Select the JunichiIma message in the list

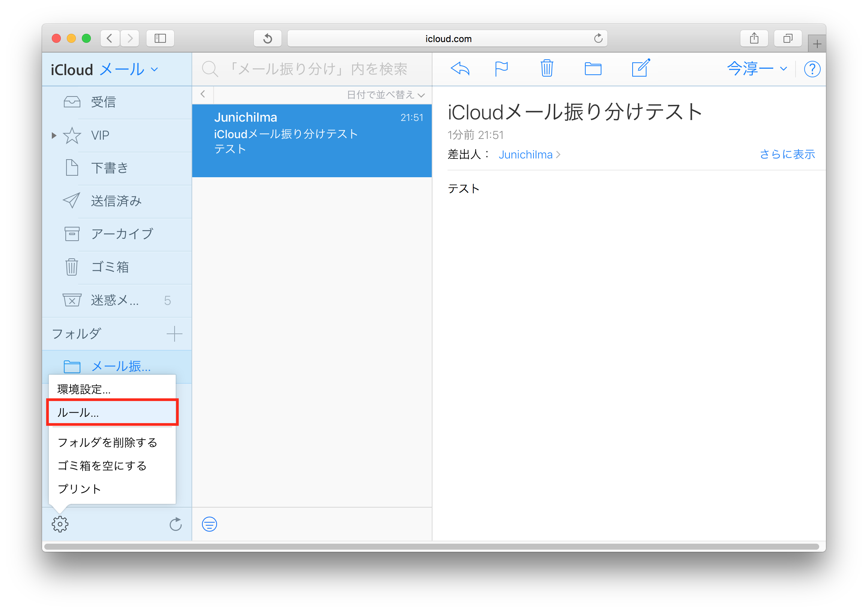[312, 141]
